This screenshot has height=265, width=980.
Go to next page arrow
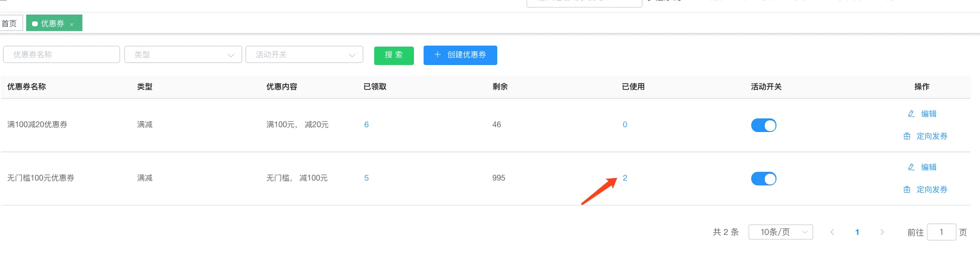pyautogui.click(x=882, y=232)
